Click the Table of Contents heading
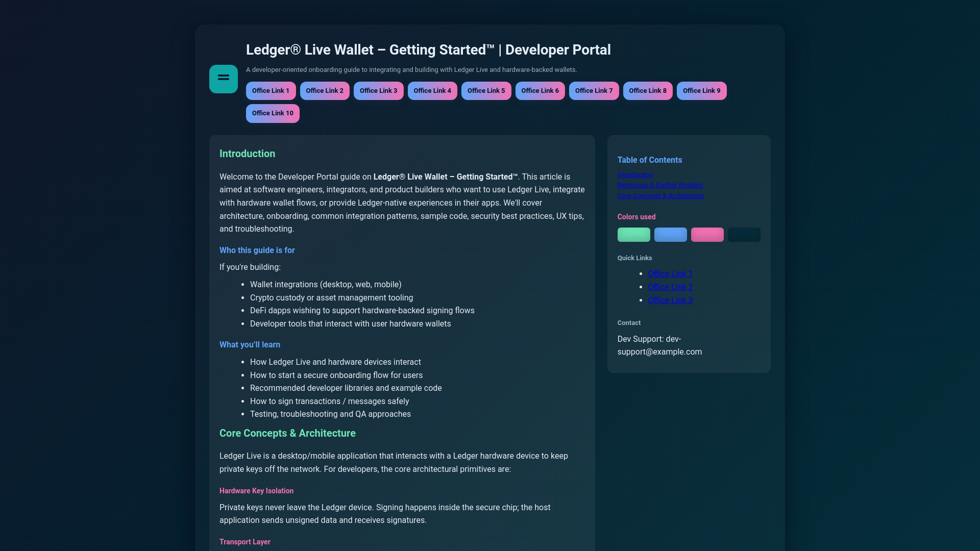 [650, 160]
